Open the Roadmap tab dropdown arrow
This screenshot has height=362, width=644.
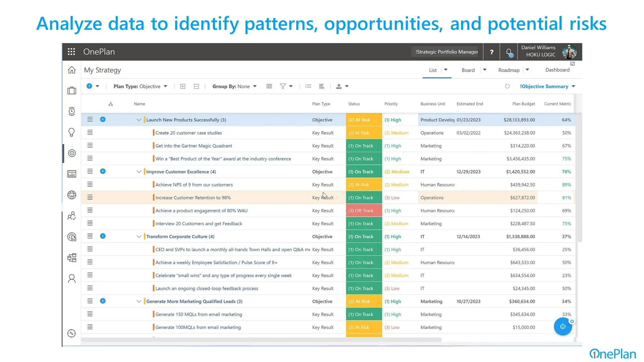coord(527,70)
